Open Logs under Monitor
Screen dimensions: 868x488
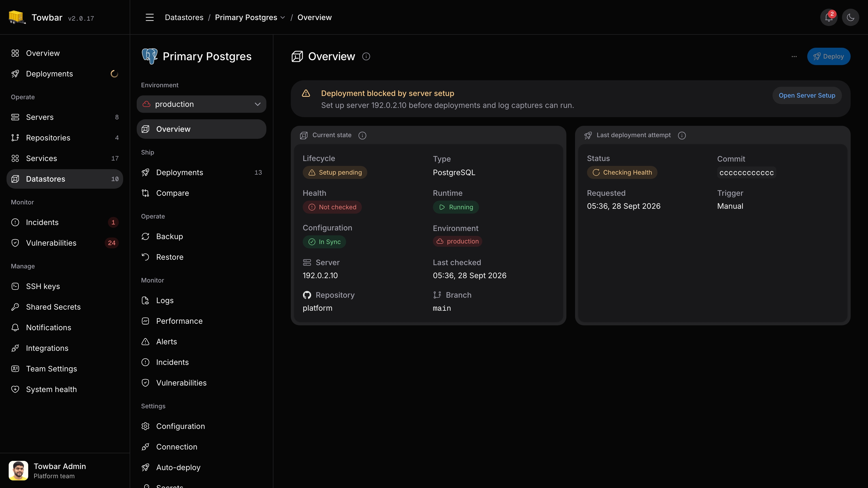[x=202, y=300]
